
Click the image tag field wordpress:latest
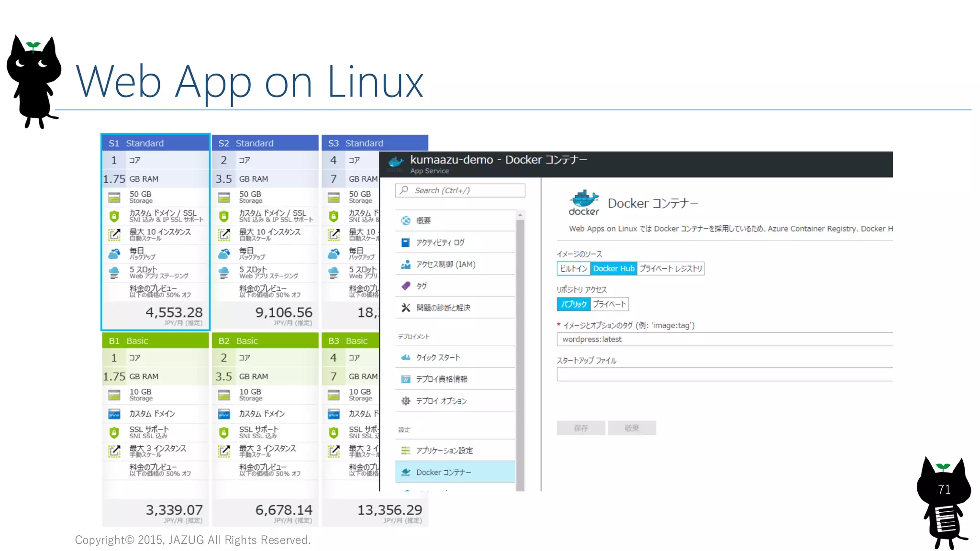point(724,339)
